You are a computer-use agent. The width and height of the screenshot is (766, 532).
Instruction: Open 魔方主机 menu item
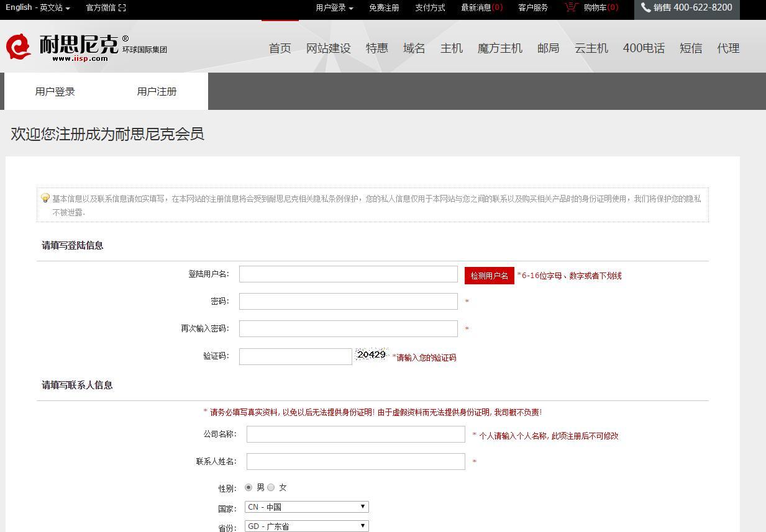[x=500, y=48]
